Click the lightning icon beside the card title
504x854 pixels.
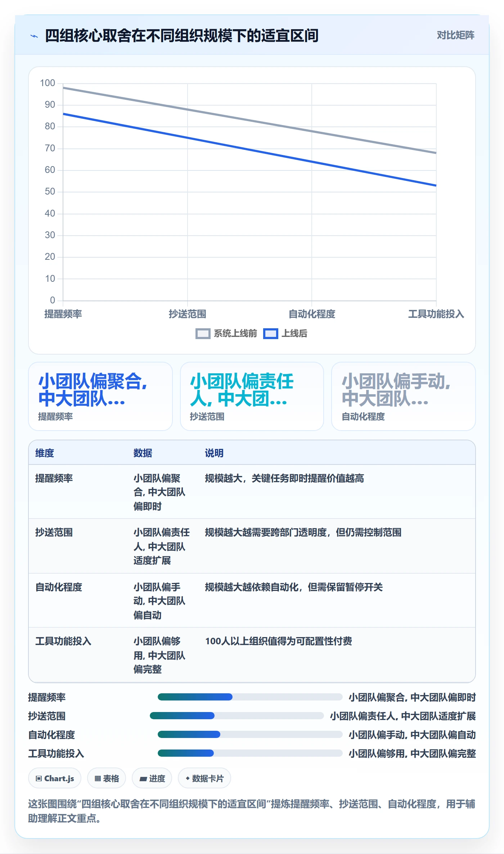(34, 36)
